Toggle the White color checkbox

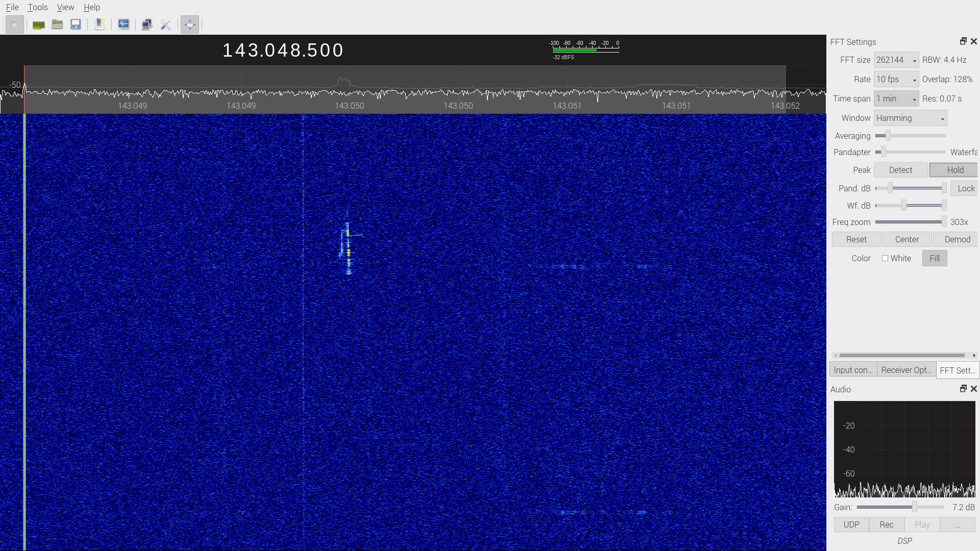click(x=885, y=258)
